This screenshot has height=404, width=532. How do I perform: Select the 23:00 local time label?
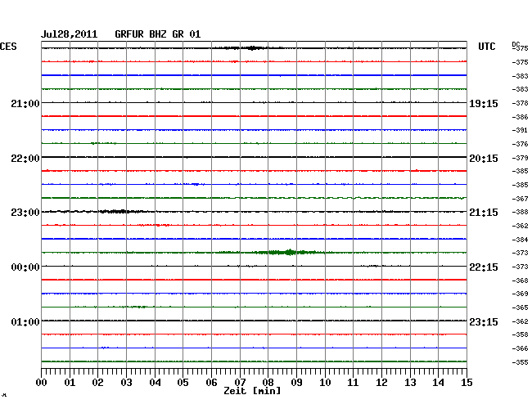(x=25, y=213)
